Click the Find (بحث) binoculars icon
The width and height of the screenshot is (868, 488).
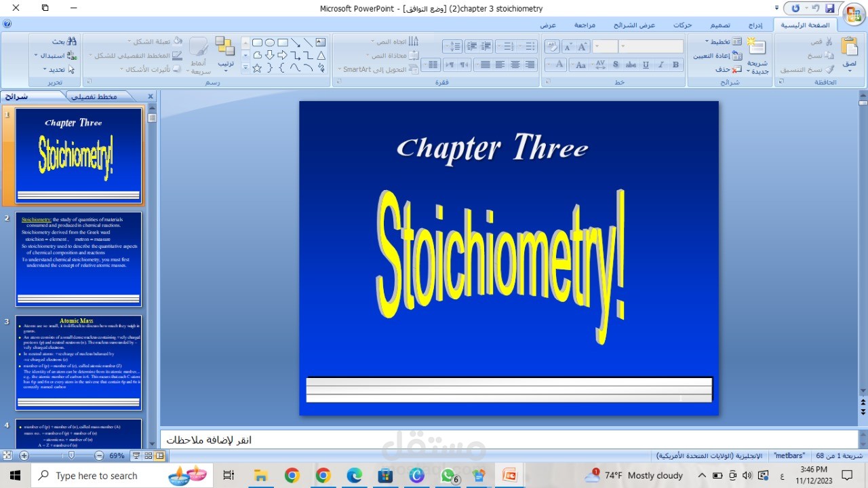tap(71, 41)
